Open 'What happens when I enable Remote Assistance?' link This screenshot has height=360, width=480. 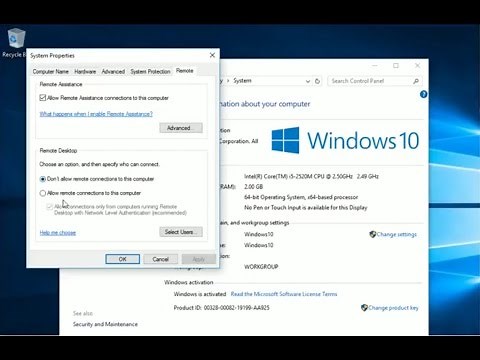tap(96, 114)
